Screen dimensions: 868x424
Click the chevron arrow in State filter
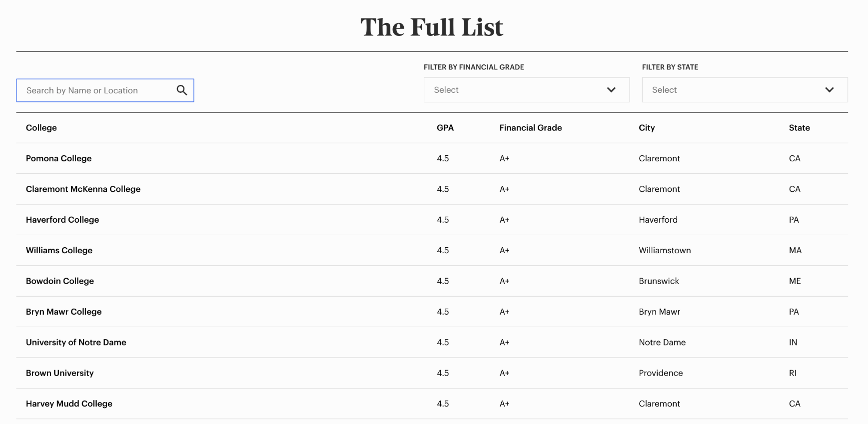(830, 90)
